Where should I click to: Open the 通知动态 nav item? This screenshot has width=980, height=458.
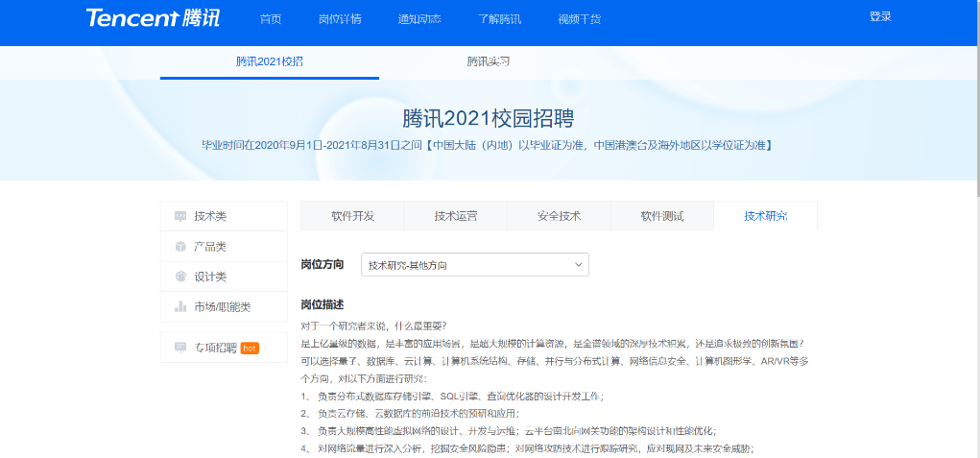click(x=419, y=19)
